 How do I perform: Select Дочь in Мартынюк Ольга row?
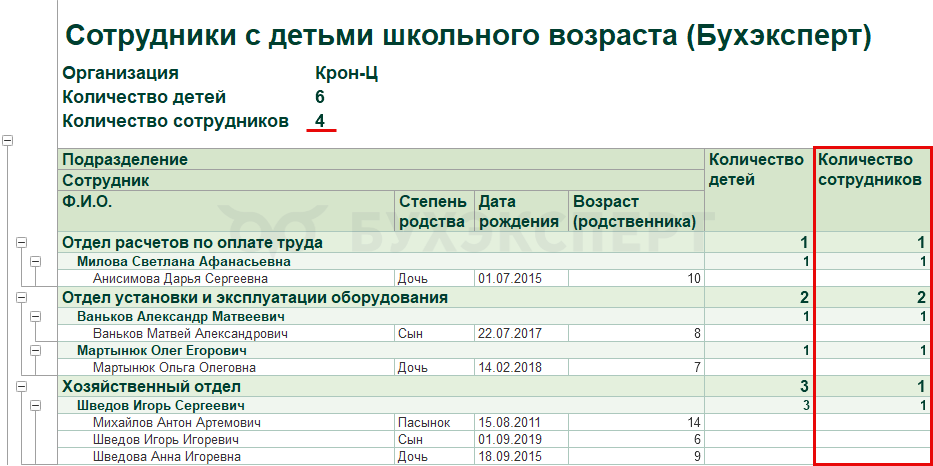click(x=434, y=367)
